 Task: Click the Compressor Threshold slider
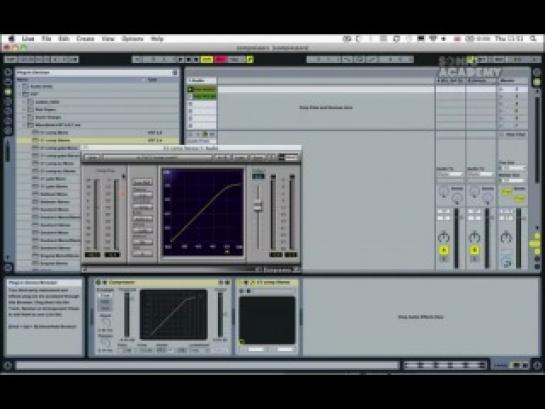(127, 314)
